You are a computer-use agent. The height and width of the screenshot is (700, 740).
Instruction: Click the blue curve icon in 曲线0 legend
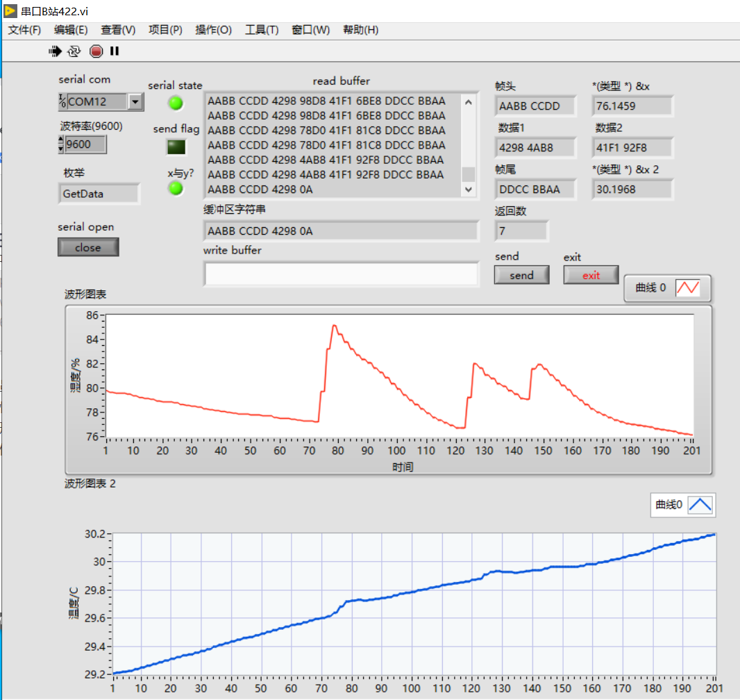pyautogui.click(x=700, y=505)
